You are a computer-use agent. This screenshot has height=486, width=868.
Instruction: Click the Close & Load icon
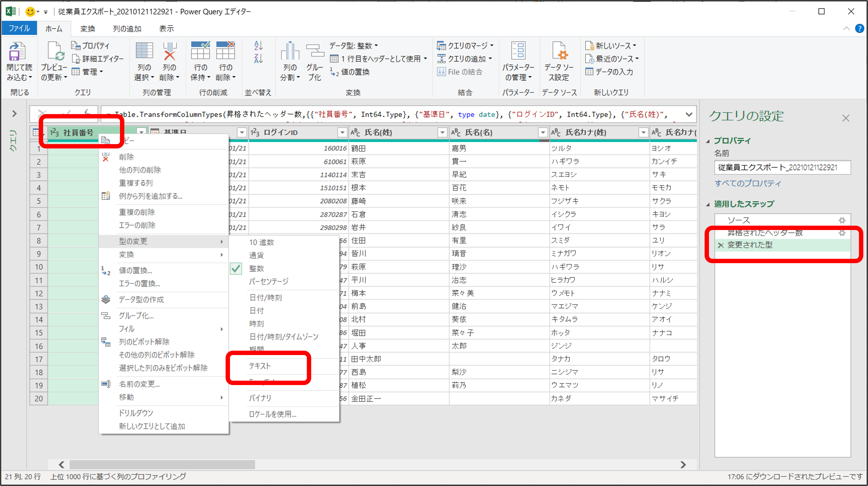click(x=17, y=52)
